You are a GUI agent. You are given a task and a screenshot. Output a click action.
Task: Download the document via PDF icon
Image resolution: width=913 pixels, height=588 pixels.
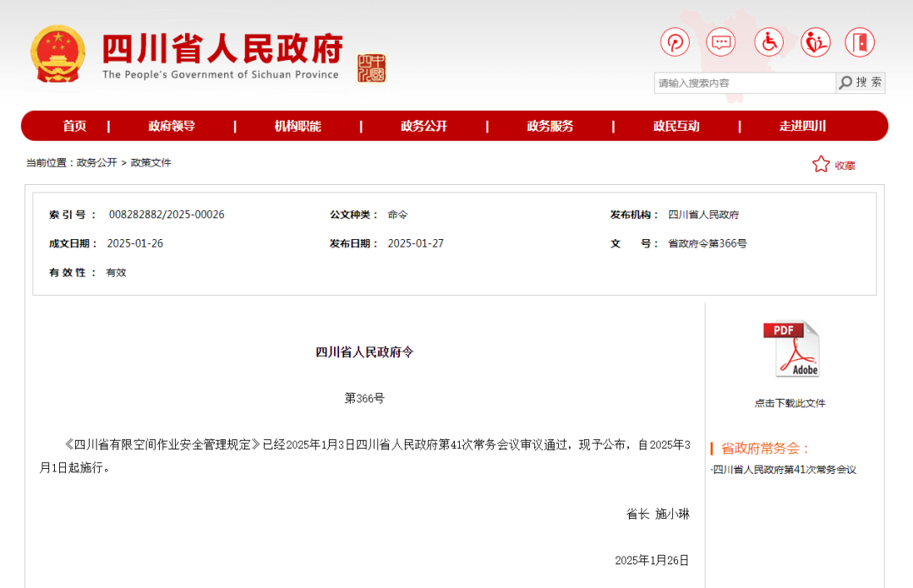[790, 349]
